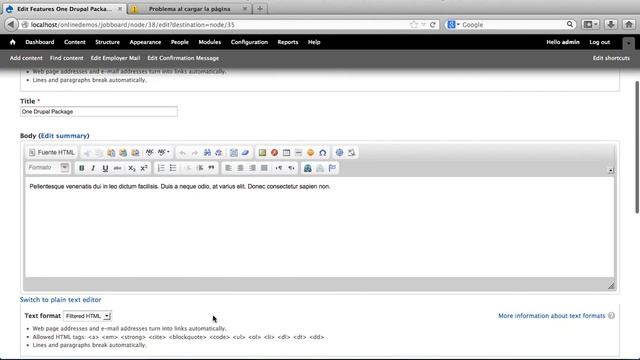This screenshot has width=640, height=360.
Task: Open the Modules admin menu
Action: pos(209,42)
